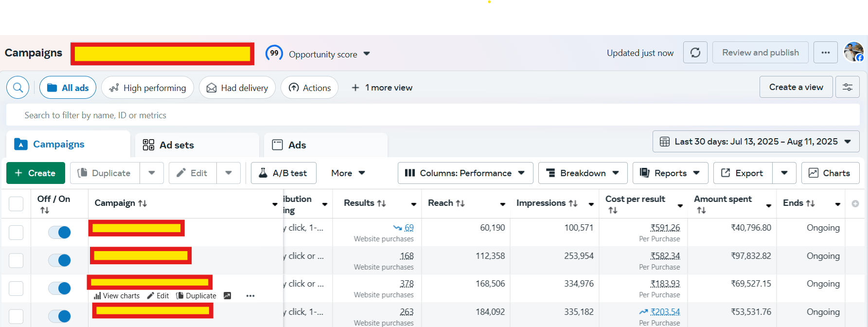Screen dimensions: 868x327
Task: Select checkbox for the ₹40,796.80 campaign row
Action: (x=16, y=233)
